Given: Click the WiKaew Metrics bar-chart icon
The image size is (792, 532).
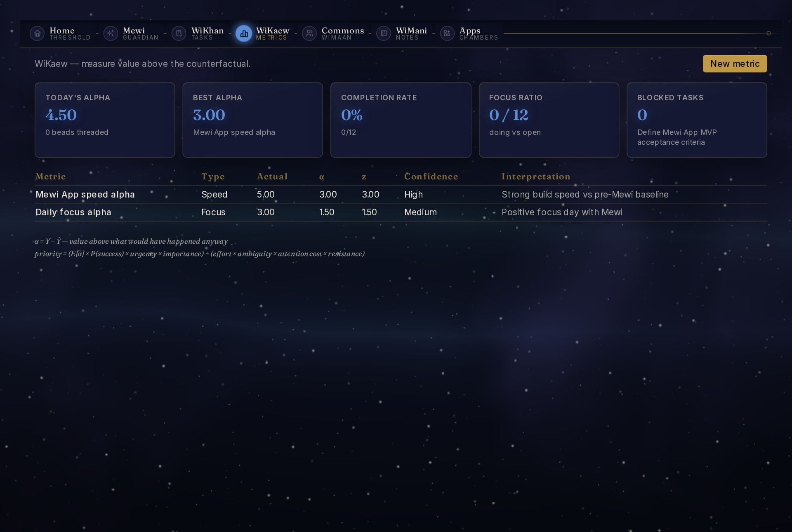Looking at the screenshot, I should coord(244,33).
